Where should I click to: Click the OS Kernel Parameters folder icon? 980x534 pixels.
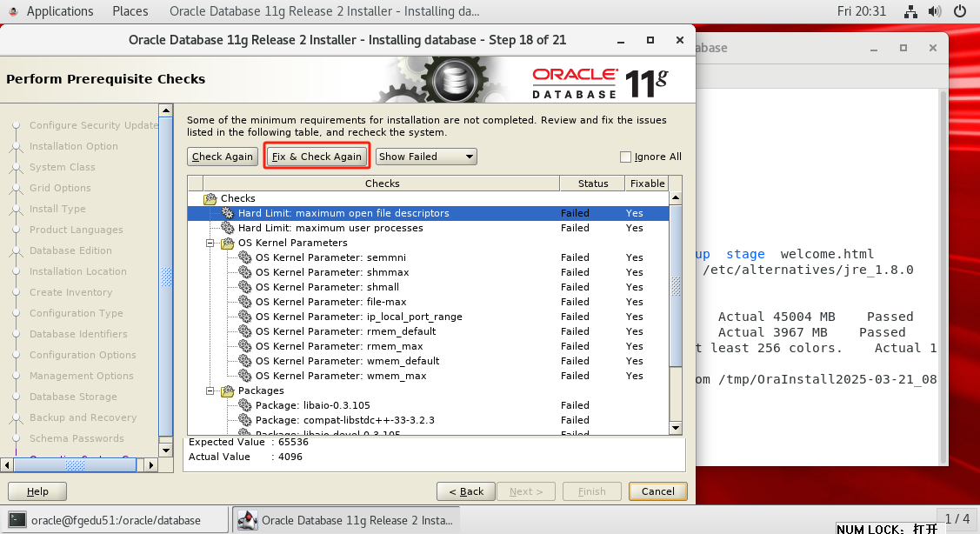[228, 244]
